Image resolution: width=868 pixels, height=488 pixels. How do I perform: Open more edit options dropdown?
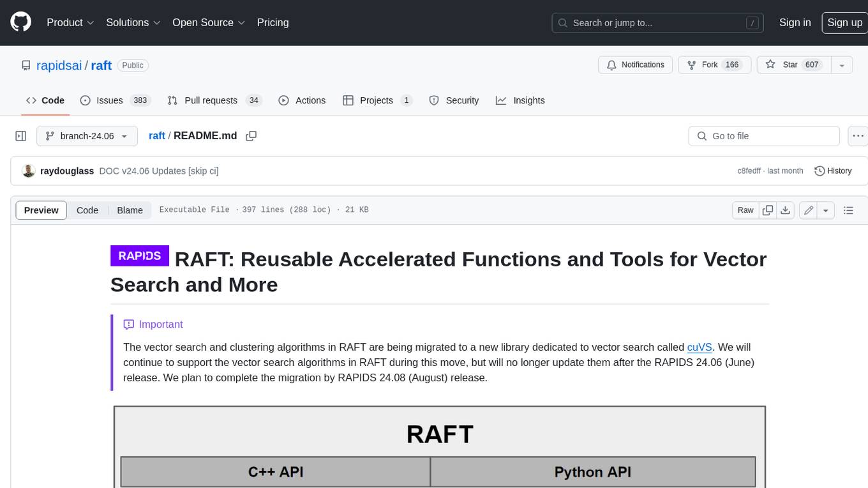point(826,210)
